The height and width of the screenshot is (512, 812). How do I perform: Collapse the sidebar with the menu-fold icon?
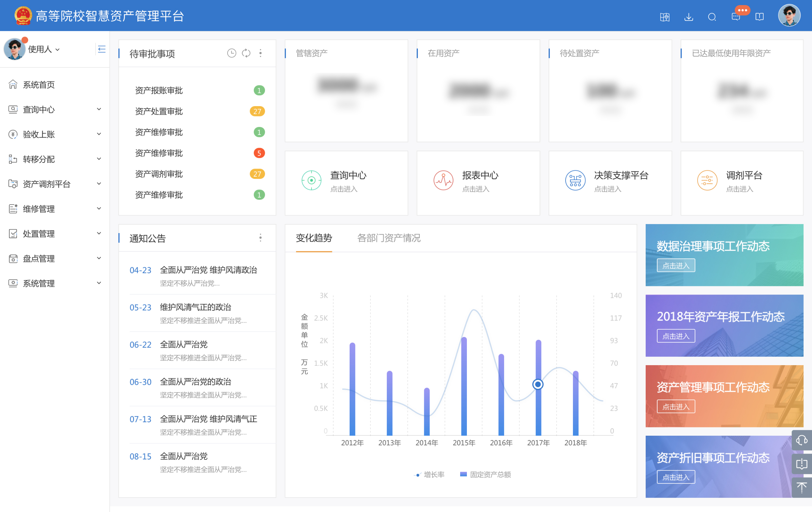pos(102,49)
